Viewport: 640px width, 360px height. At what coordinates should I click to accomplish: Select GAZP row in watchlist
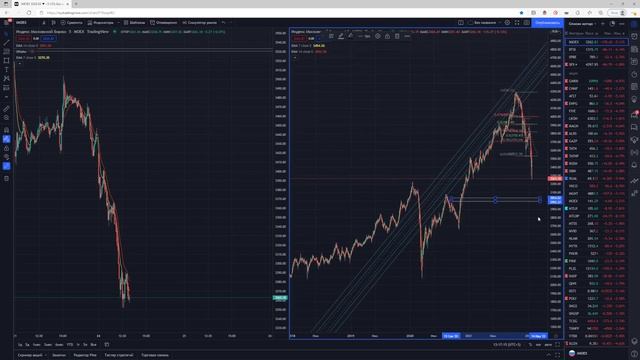click(596, 141)
